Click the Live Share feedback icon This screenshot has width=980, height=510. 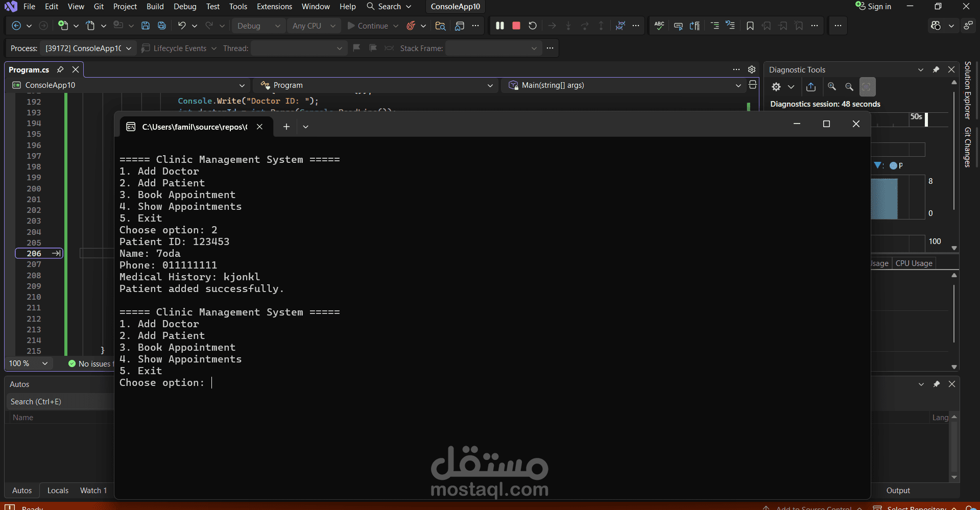pyautogui.click(x=968, y=26)
